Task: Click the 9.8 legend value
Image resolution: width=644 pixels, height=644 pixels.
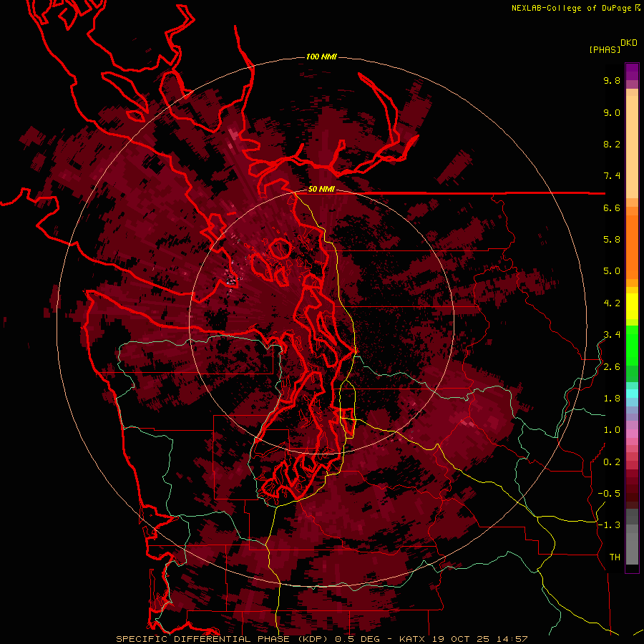Action: (x=612, y=80)
